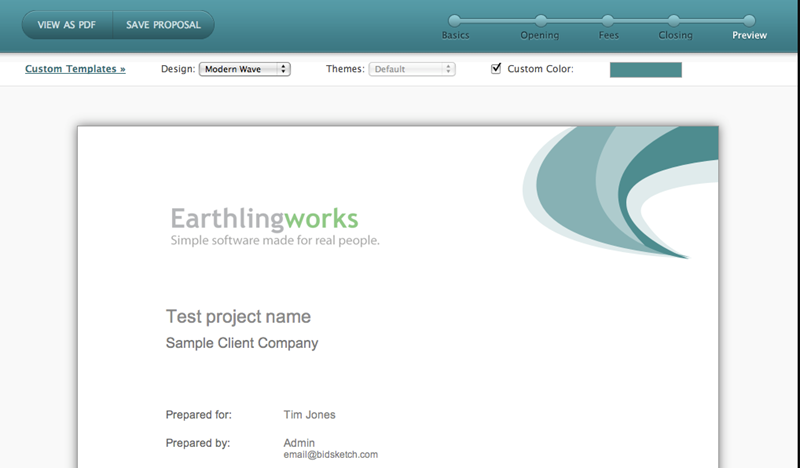The width and height of the screenshot is (800, 468).
Task: Click the Fees step circle on progress bar
Action: coord(607,20)
